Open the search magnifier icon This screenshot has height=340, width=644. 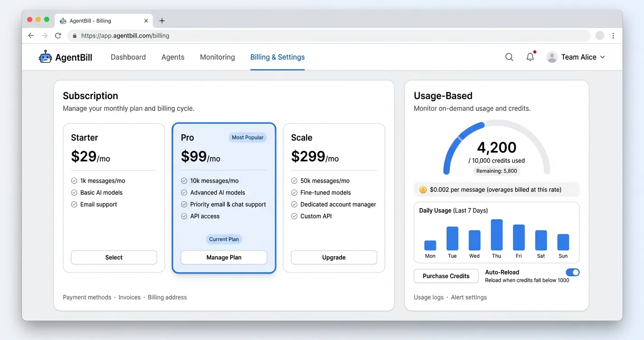pyautogui.click(x=509, y=57)
